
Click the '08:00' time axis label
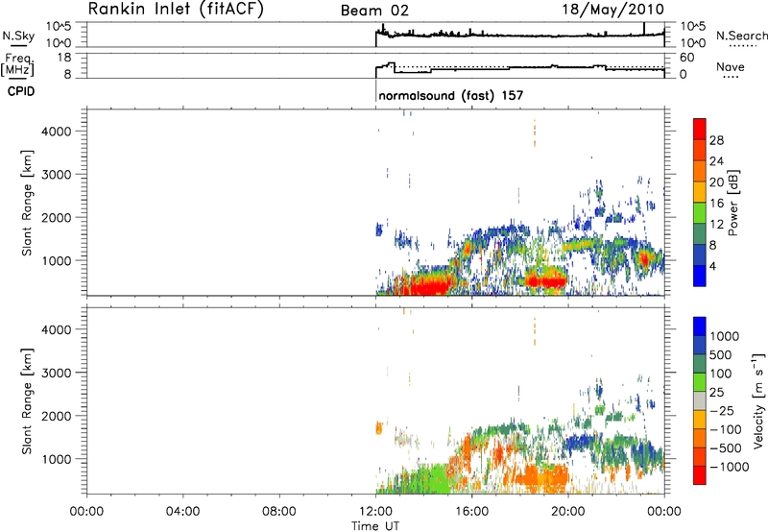tap(278, 512)
